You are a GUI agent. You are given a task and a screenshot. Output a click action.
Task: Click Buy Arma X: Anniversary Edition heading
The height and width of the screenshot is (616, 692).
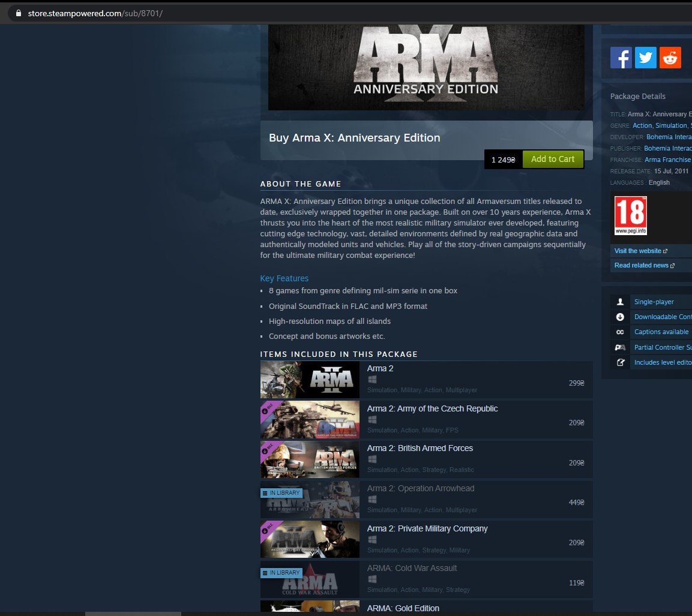point(354,138)
